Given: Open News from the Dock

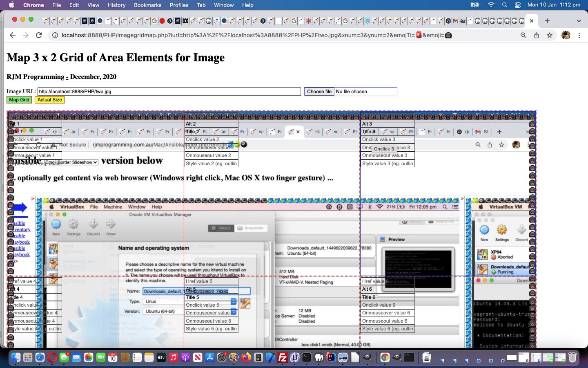Looking at the screenshot, I should point(198,358).
